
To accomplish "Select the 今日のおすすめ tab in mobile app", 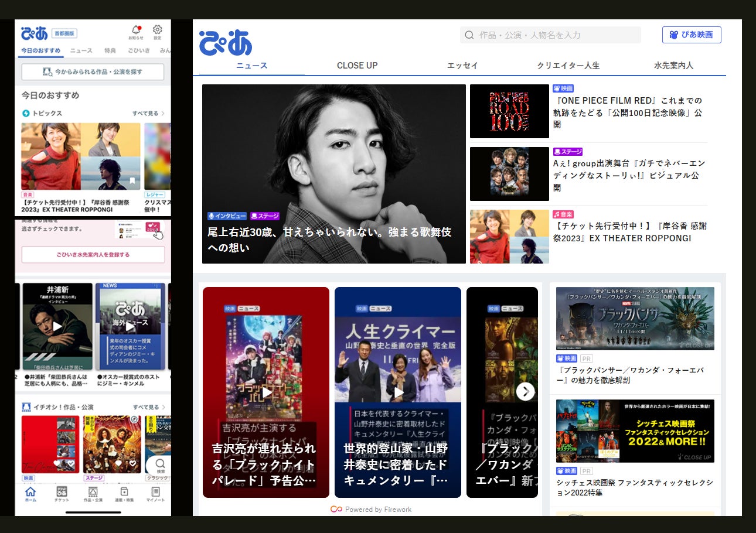I will pos(40,51).
